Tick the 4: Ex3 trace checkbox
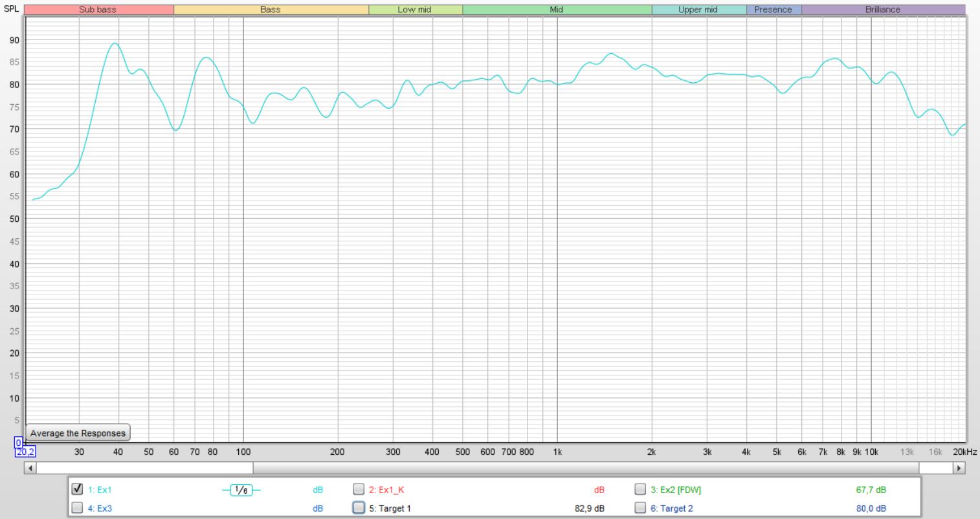This screenshot has width=980, height=519. point(77,507)
